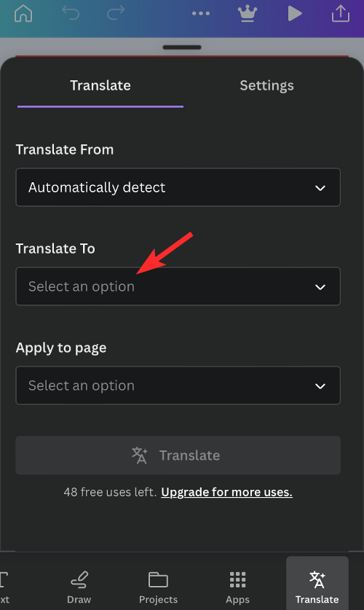
Task: Open the Text tool in bottom bar
Action: (x=4, y=587)
